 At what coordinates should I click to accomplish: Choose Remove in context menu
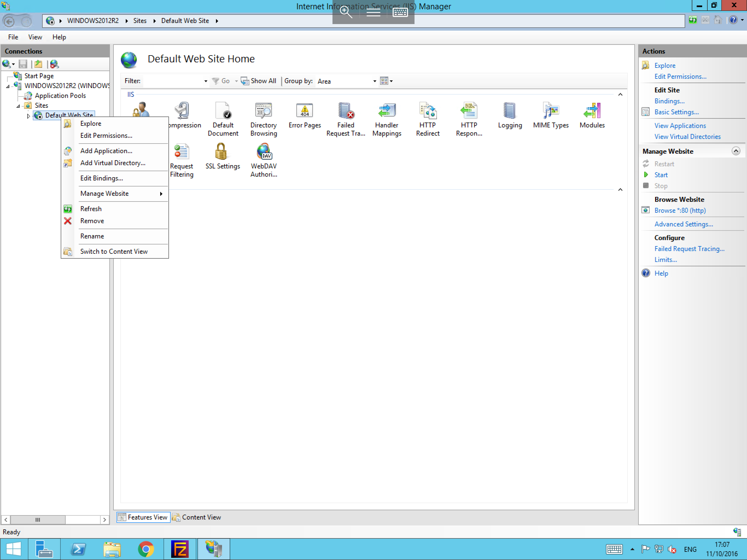pyautogui.click(x=115, y=221)
